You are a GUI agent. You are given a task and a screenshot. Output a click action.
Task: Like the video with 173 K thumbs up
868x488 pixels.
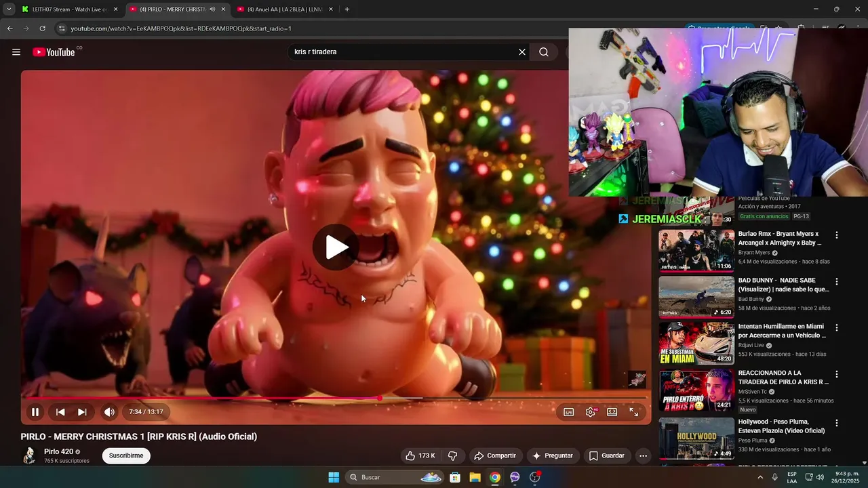pos(420,455)
